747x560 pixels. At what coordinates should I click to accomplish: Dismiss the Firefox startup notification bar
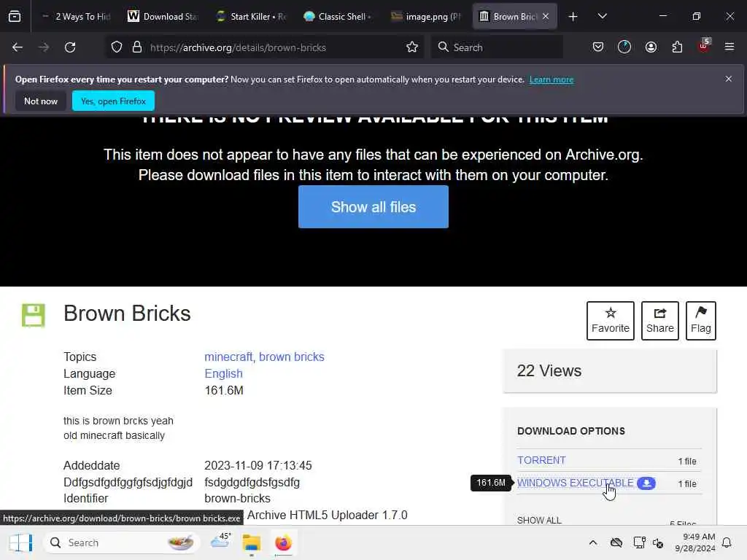click(x=729, y=79)
